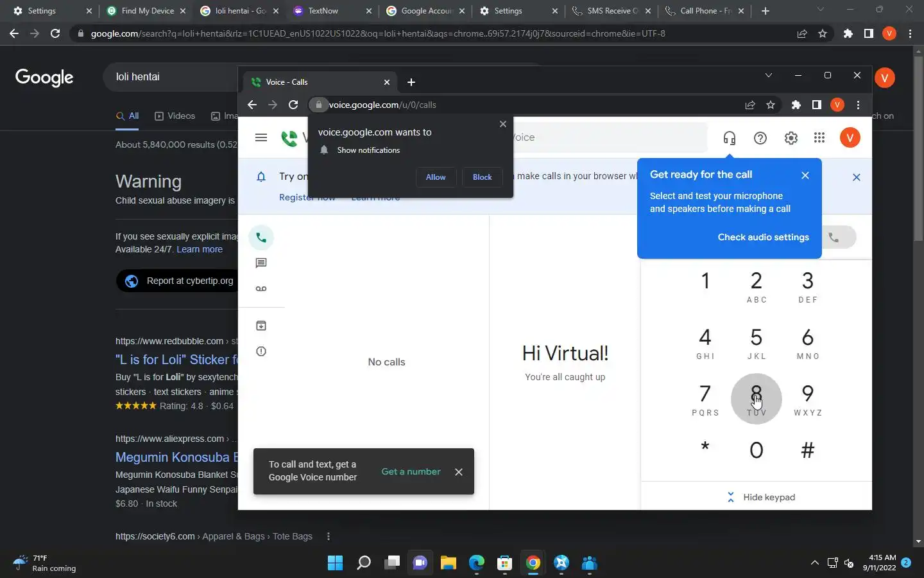Click 'Get a number' in the snackbar
The image size is (924, 578).
[411, 471]
